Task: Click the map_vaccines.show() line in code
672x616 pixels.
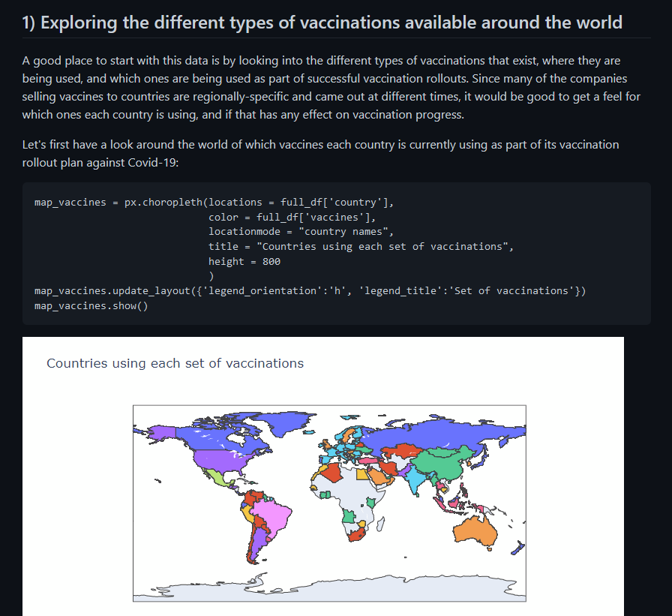Action: click(91, 306)
